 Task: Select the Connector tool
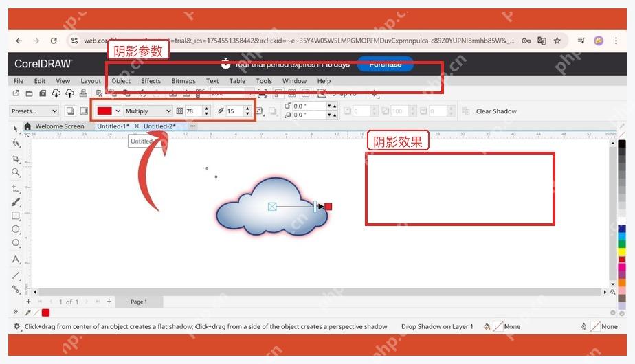click(x=16, y=290)
